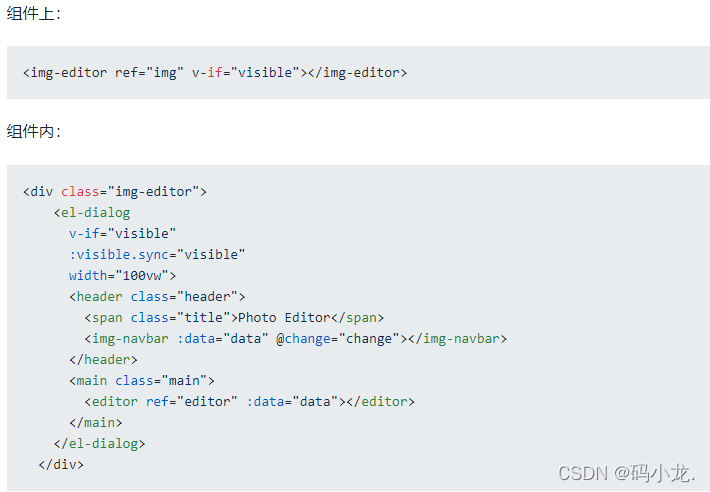Click the closing </img-editor> tag
This screenshot has height=492, width=710.
click(357, 73)
